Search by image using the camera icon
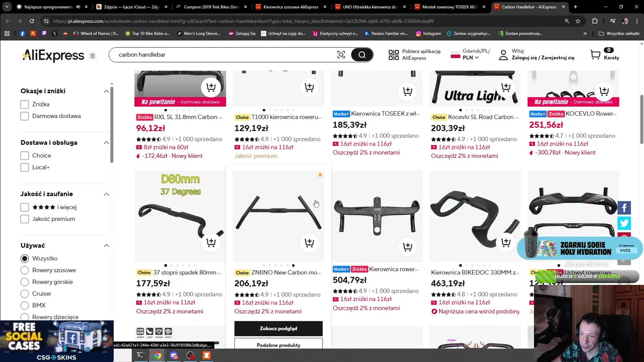 click(341, 55)
